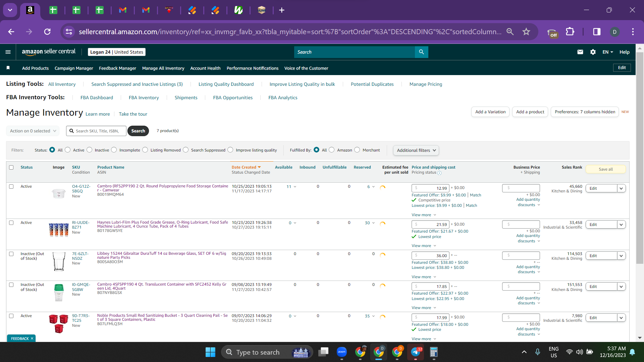Open Zoom from the taskbar
This screenshot has height=362, width=644.
pos(342,352)
